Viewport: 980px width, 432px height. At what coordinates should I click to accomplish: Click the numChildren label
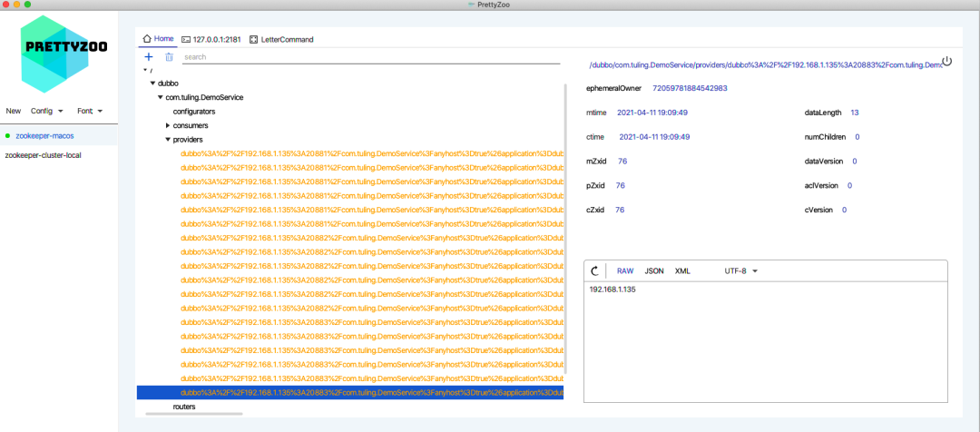pyautogui.click(x=825, y=136)
